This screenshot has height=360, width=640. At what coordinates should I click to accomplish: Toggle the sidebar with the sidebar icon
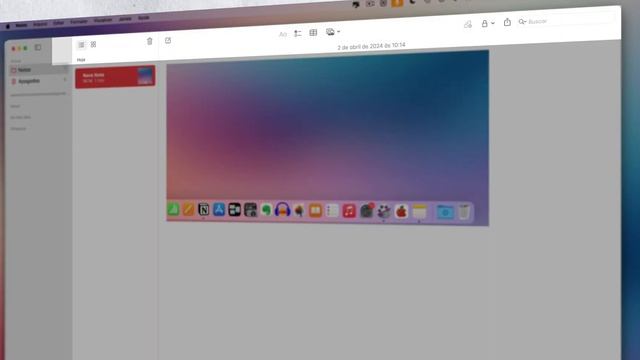(38, 47)
